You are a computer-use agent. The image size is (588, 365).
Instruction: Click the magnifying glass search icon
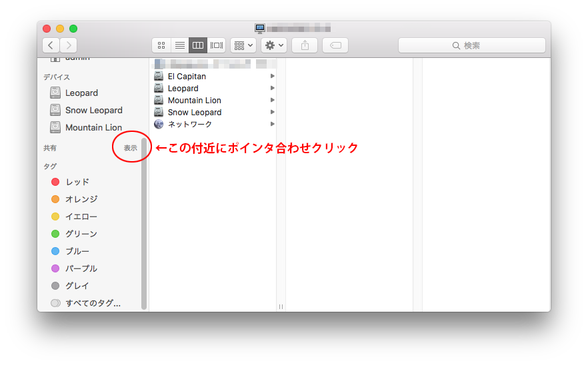click(x=456, y=46)
